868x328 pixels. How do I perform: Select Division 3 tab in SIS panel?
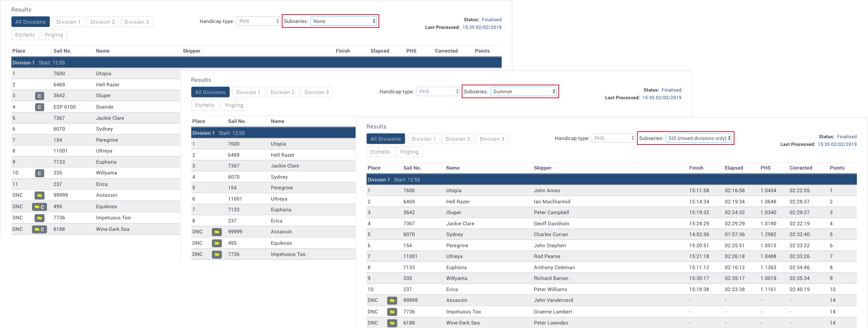point(492,139)
